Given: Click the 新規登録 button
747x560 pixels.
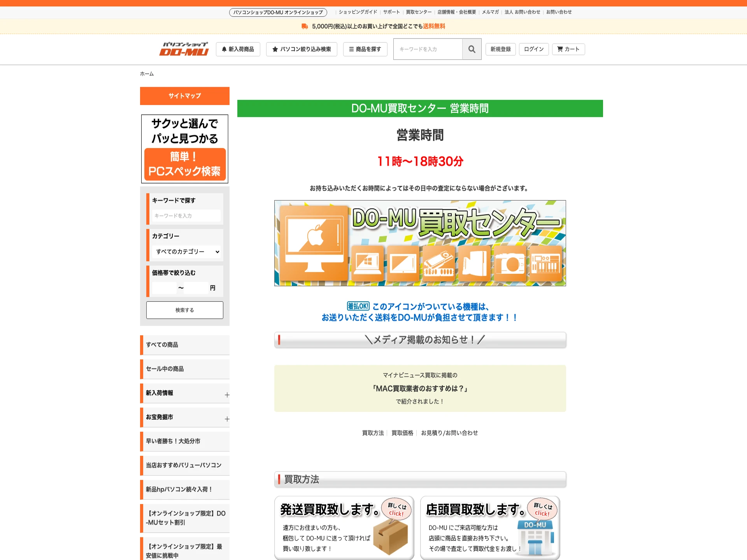Looking at the screenshot, I should (500, 49).
